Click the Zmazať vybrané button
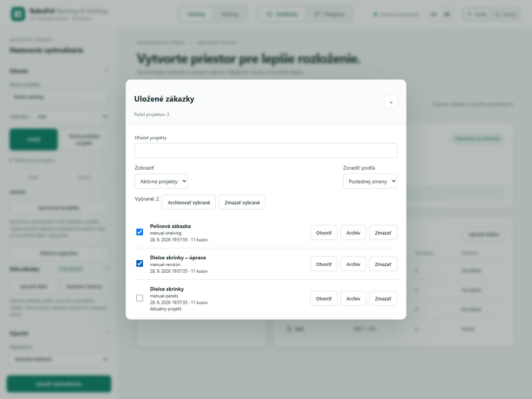The width and height of the screenshot is (532, 399). (242, 202)
